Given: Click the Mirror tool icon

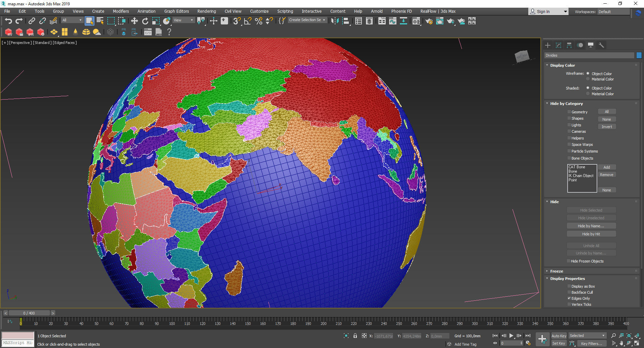Looking at the screenshot, I should pos(335,21).
